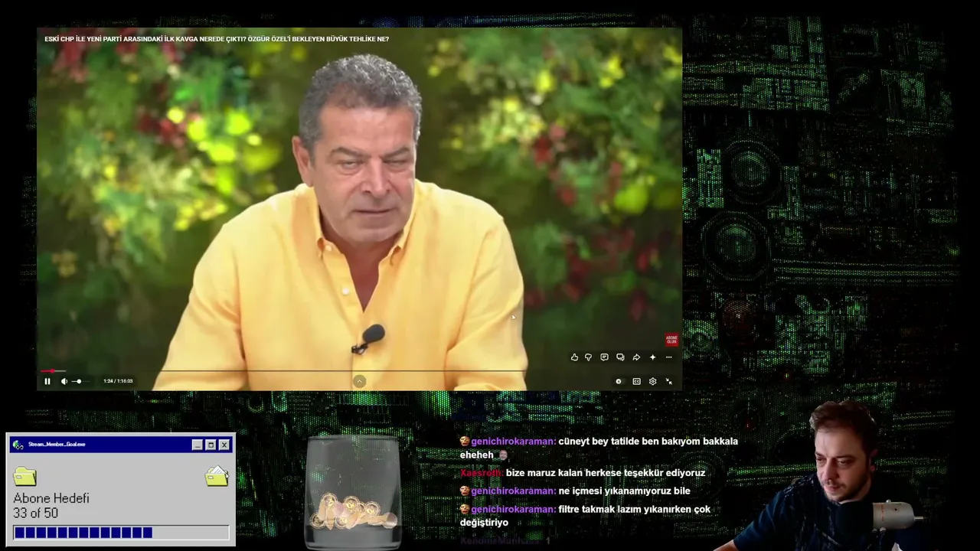Click chat text 'filtre takmak lazım yıkanırken çok'
The width and height of the screenshot is (980, 551).
click(635, 509)
